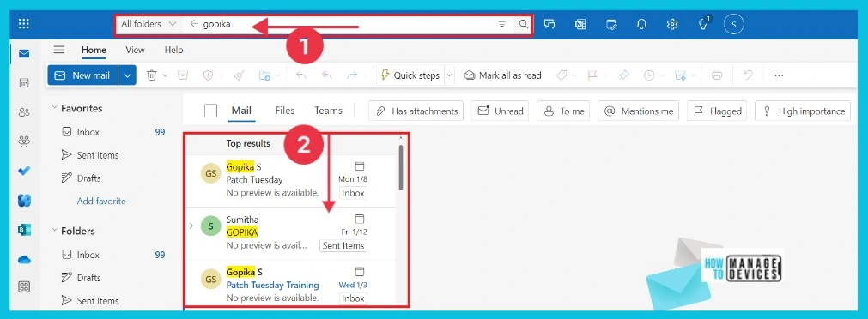Switch to the Home ribbon tab

pos(94,50)
